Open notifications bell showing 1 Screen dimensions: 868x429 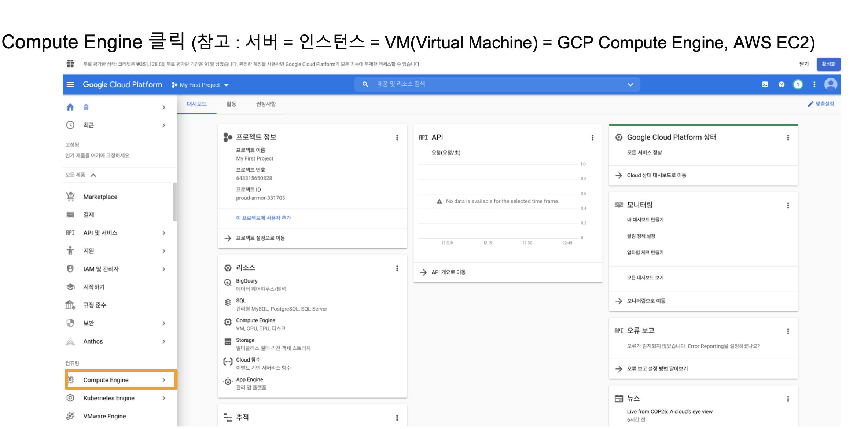point(798,85)
